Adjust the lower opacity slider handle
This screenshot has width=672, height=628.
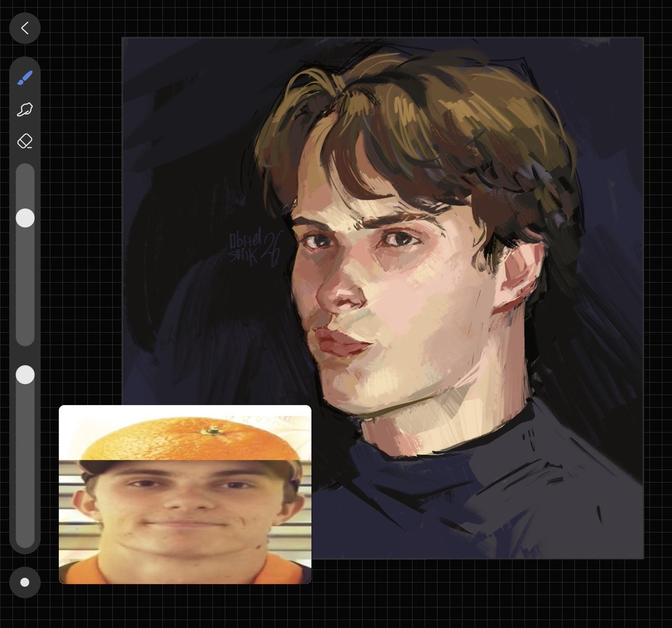coord(25,375)
